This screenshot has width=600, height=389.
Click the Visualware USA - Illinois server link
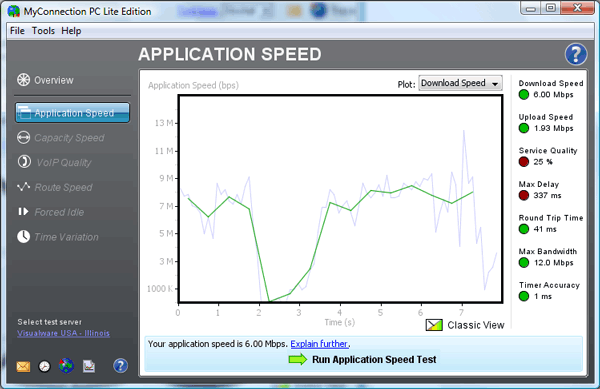[64, 333]
